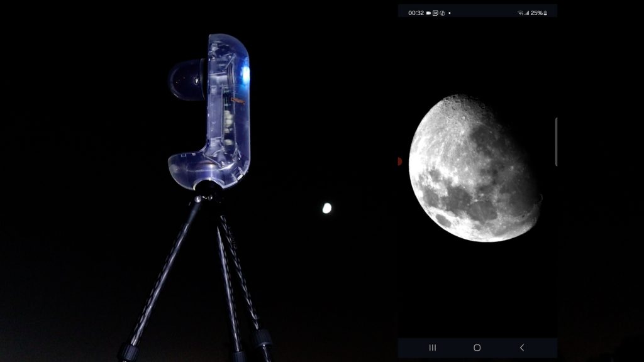This screenshot has width=644, height=362.
Task: Tap the small notification dot in status bar
Action: [449, 13]
